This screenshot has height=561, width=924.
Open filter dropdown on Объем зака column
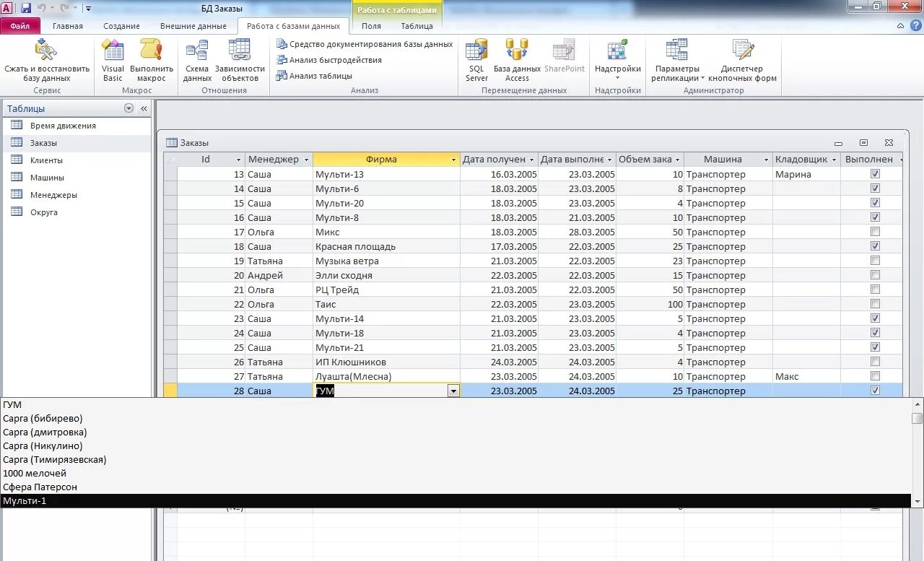[x=678, y=160]
